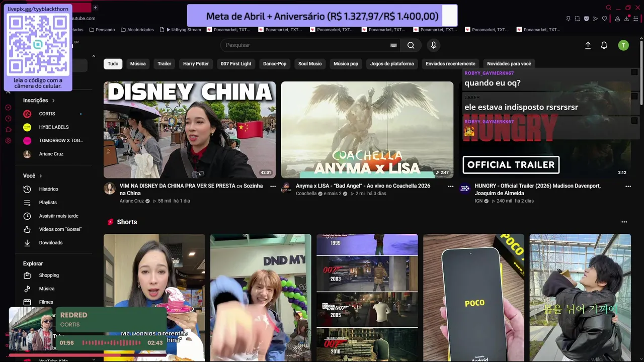
Task: Open a new tab with plus button
Action: pyautogui.click(x=95, y=8)
